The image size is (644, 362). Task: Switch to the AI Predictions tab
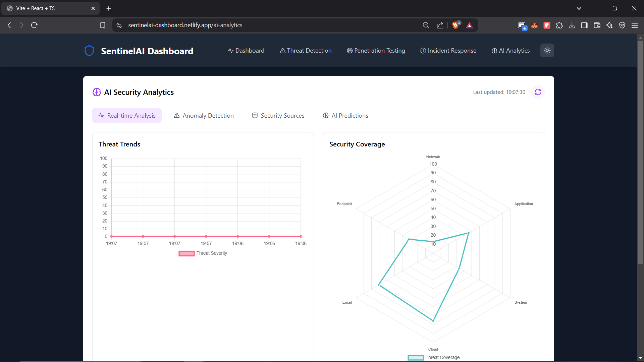tap(345, 115)
